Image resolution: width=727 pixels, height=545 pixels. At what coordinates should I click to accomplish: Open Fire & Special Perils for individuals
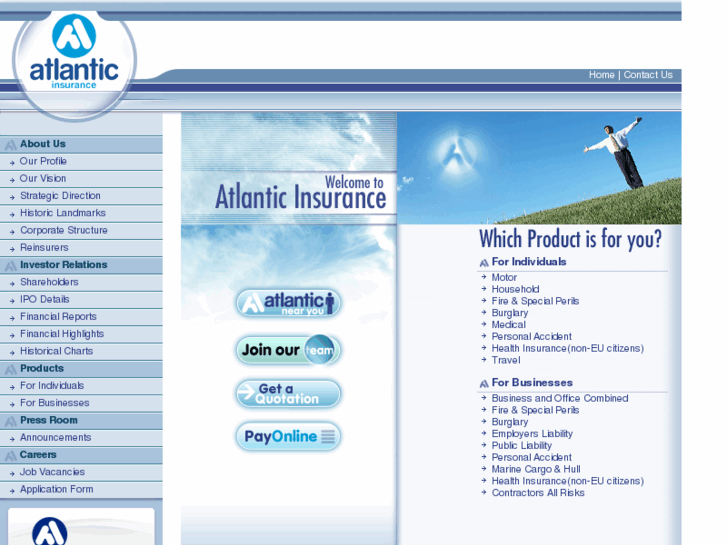tap(535, 301)
